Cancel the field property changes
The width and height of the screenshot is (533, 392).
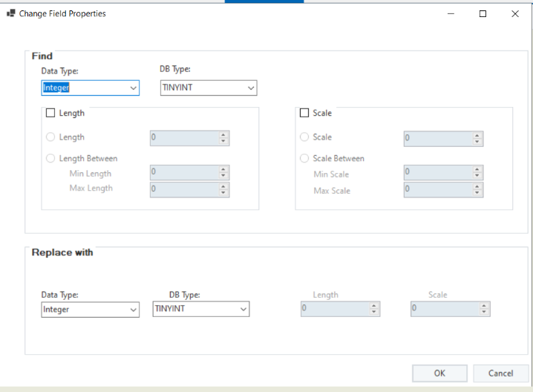[x=500, y=373]
